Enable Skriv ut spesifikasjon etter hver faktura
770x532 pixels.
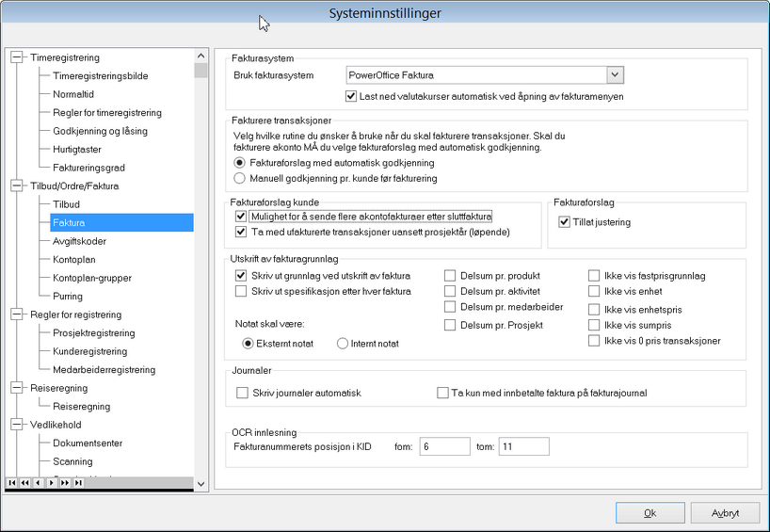click(x=241, y=291)
